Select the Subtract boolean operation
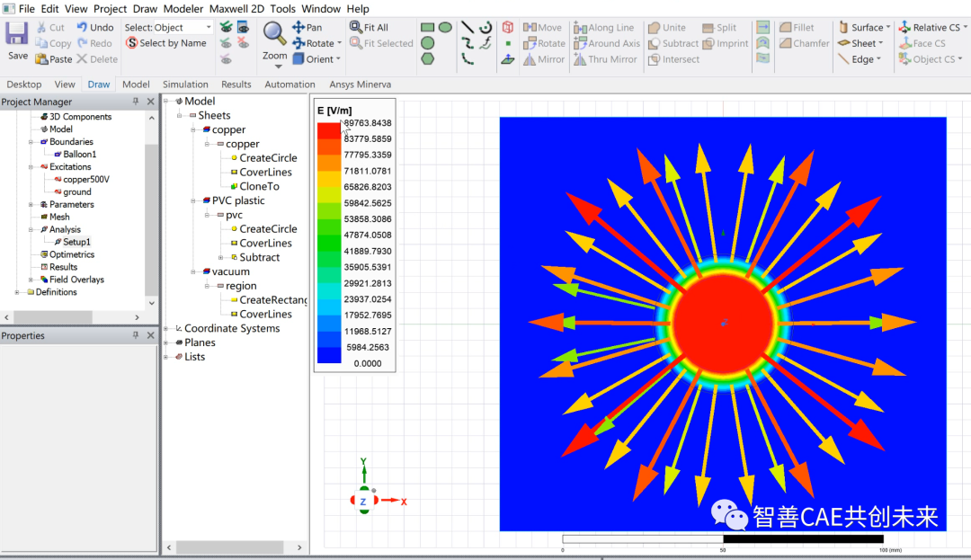Image resolution: width=971 pixels, height=560 pixels. [x=673, y=43]
